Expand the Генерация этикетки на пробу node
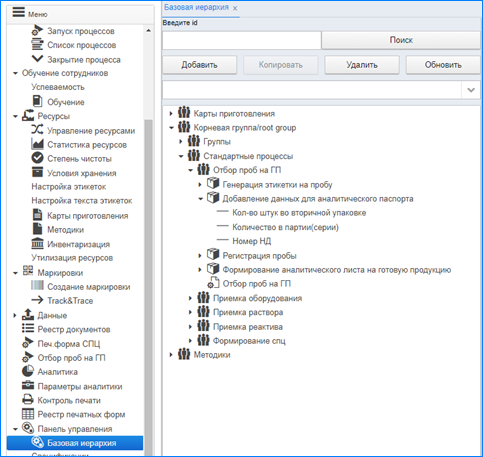 (x=200, y=184)
